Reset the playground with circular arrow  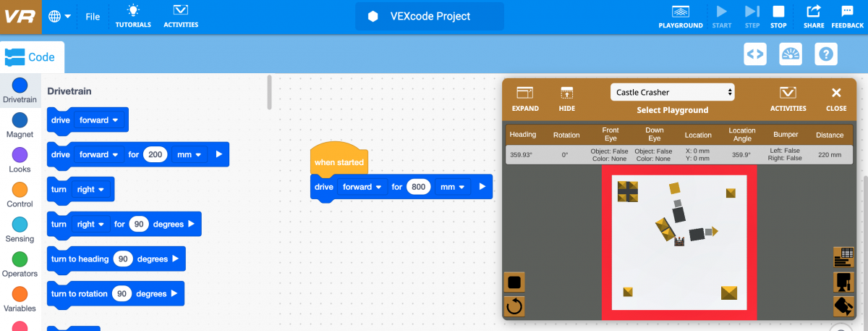pyautogui.click(x=514, y=306)
